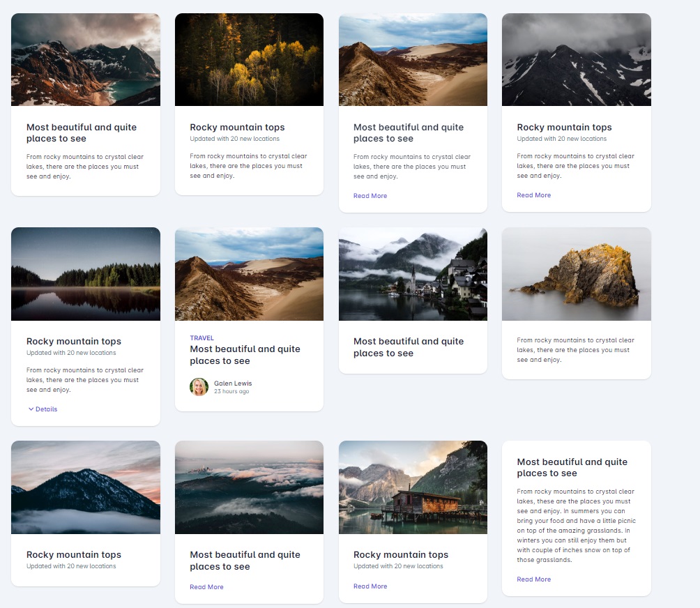This screenshot has width=700, height=608.
Task: Open Read More on the text-only card
Action: click(x=533, y=579)
